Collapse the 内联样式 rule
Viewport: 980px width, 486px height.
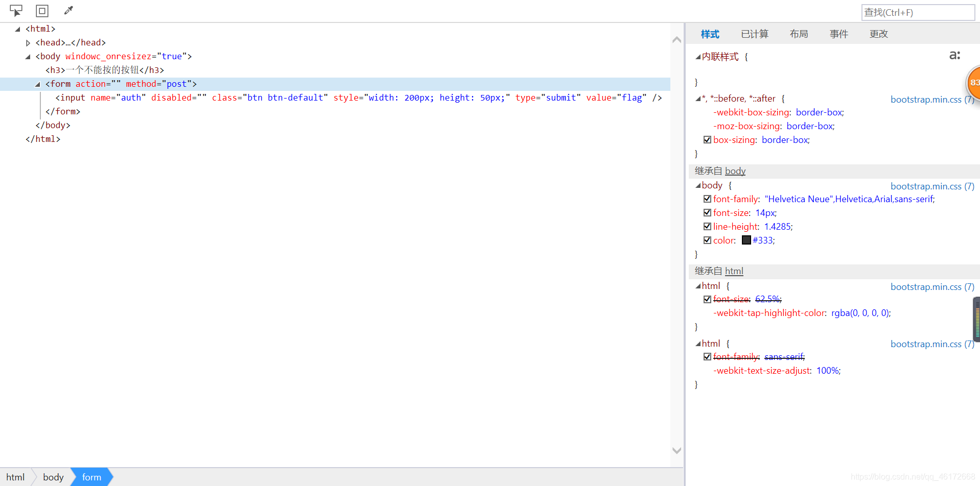pos(698,57)
